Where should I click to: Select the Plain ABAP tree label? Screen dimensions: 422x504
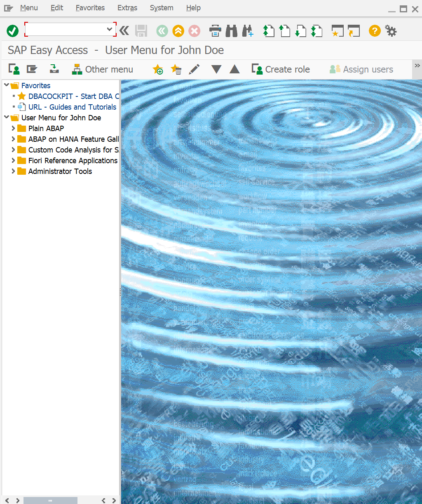click(46, 128)
